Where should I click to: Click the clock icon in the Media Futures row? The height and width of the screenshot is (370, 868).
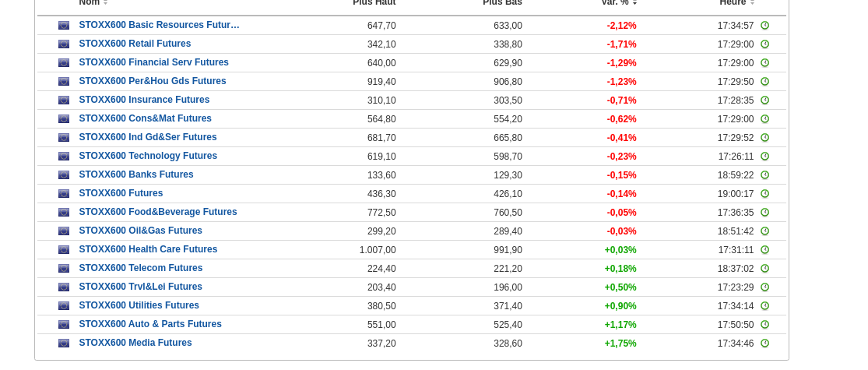click(x=764, y=344)
